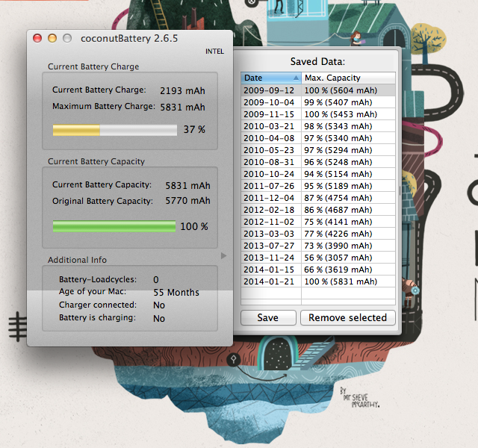This screenshot has width=478, height=448.
Task: Click the grey zoom button in the title bar
Action: coord(67,38)
